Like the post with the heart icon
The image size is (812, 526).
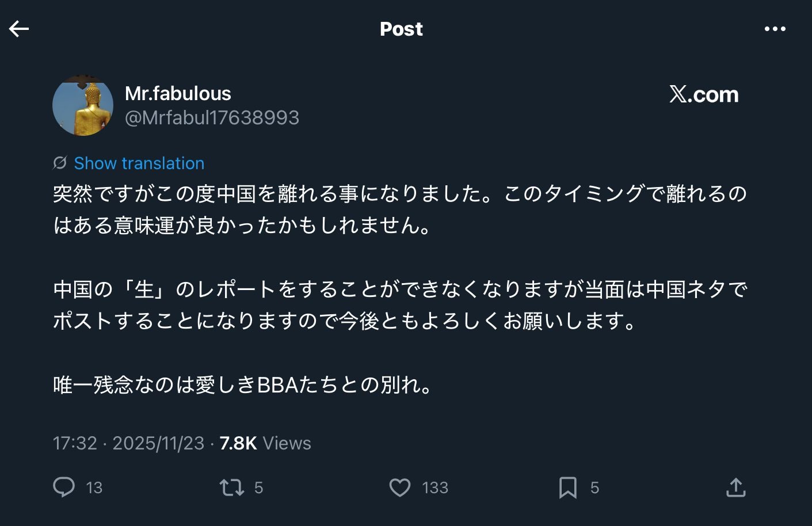click(400, 487)
